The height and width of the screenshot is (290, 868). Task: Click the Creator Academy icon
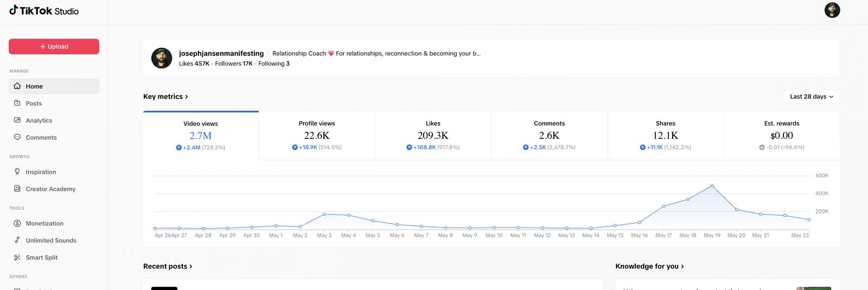(x=17, y=189)
